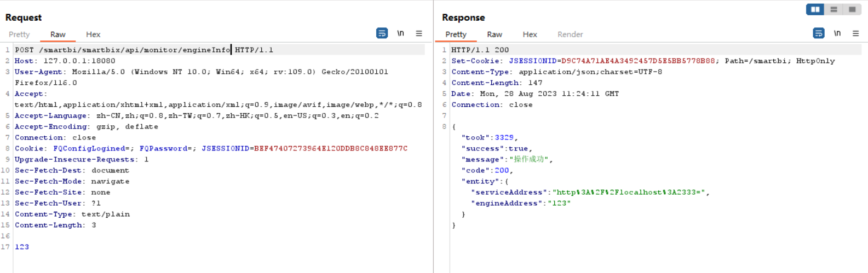Click the "success":true JSON field

coord(497,148)
